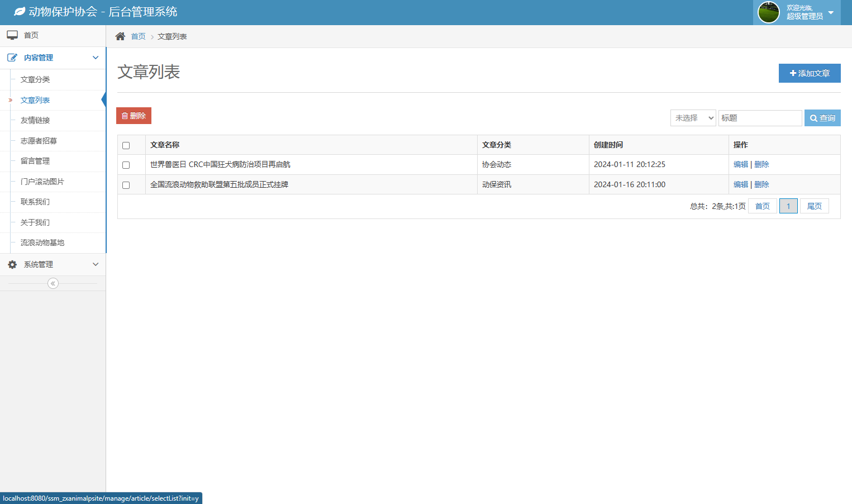Click the gear icon beside 系统管理
Screen dimensions: 852x504
[12, 264]
